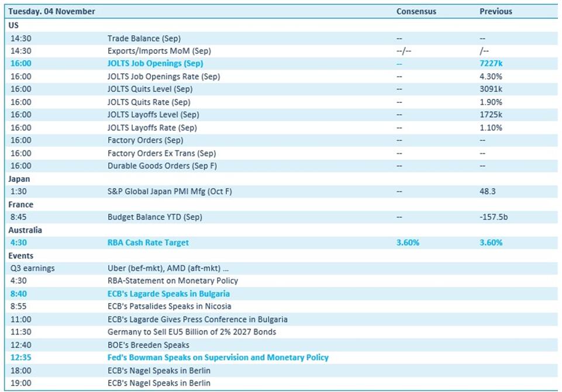This screenshot has height=392, width=562.
Task: Select the Tuesday 04 November date header
Action: click(51, 12)
